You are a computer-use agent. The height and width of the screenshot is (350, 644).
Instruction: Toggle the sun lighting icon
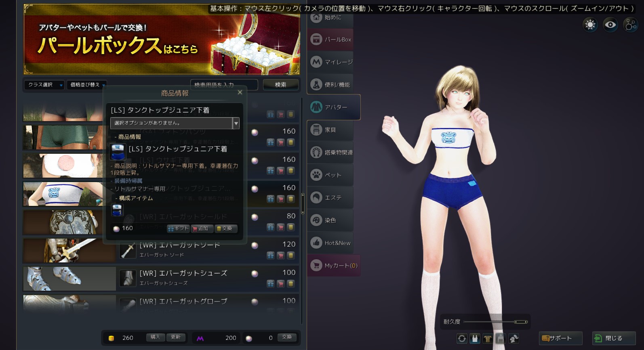tap(590, 25)
